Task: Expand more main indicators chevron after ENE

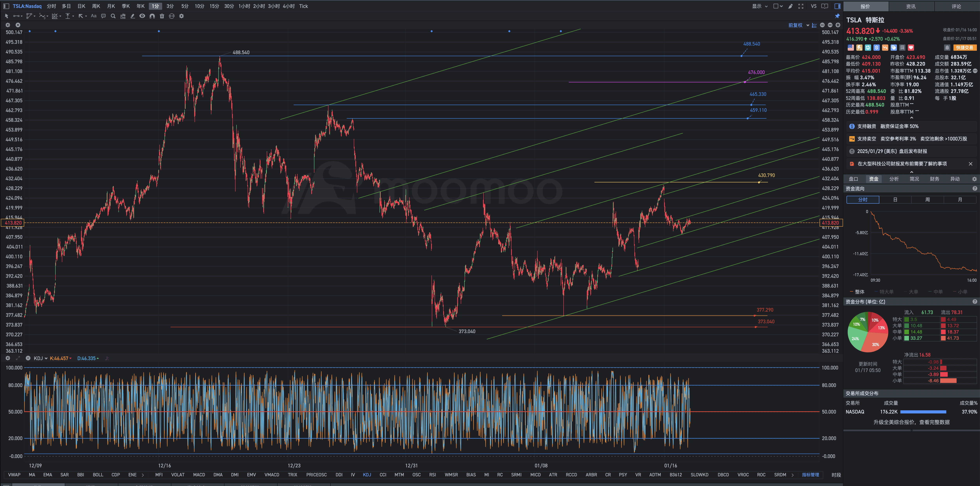Action: (143, 475)
